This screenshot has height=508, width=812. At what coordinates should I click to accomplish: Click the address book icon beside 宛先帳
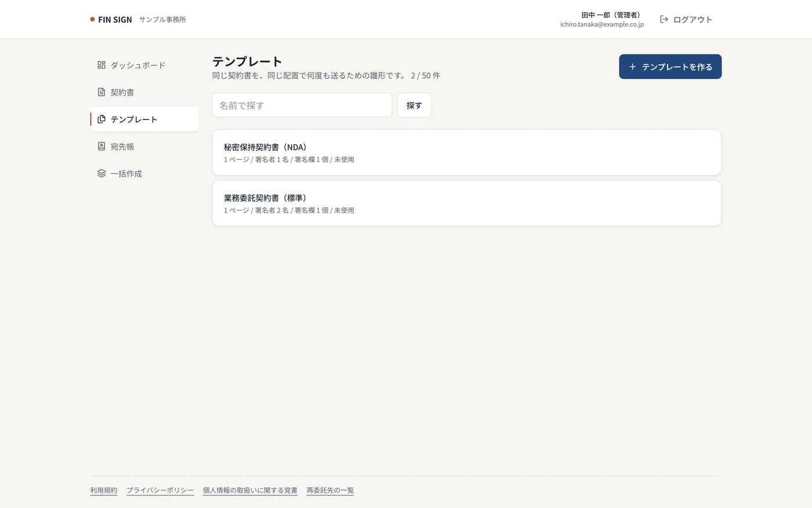[101, 146]
